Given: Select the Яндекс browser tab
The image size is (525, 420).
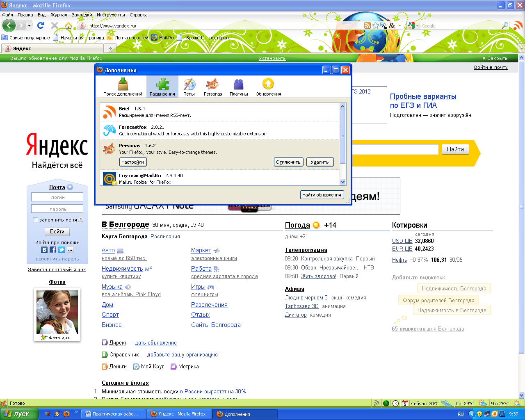Looking at the screenshot, I should (52, 48).
